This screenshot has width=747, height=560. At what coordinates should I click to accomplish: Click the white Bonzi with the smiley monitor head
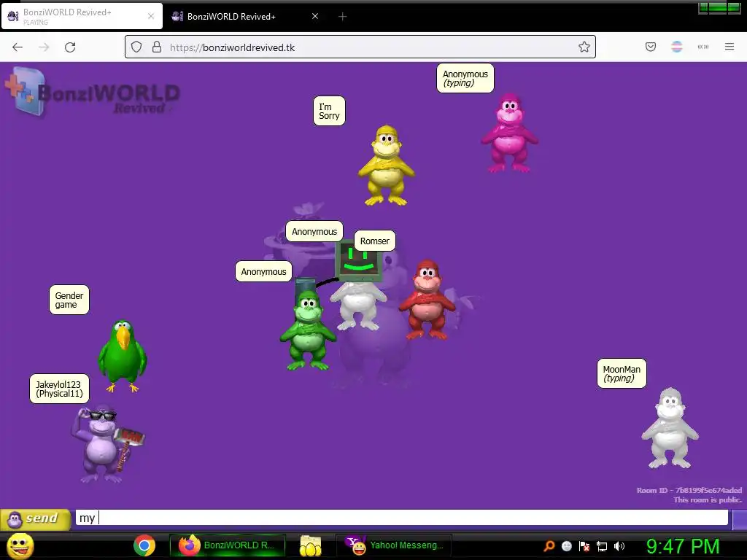[x=358, y=286]
